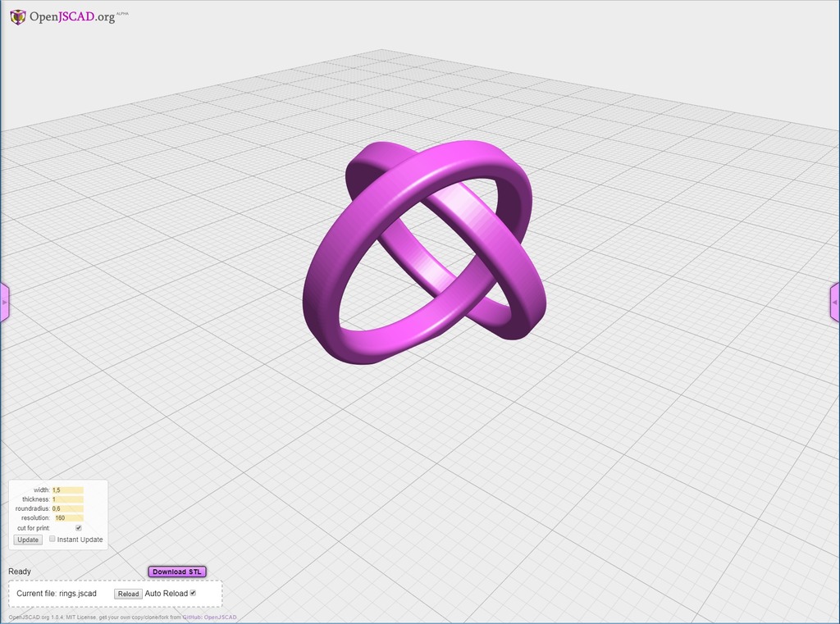Open the OpenJSCAD.org title link

pos(72,17)
